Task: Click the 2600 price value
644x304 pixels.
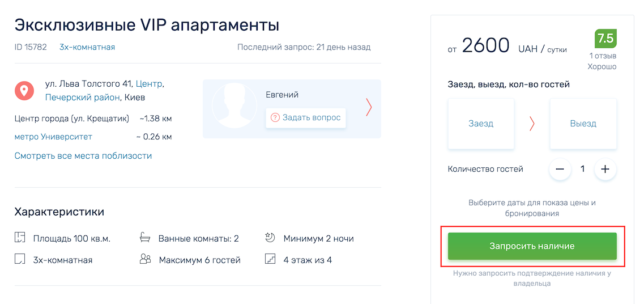Action: 486,46
